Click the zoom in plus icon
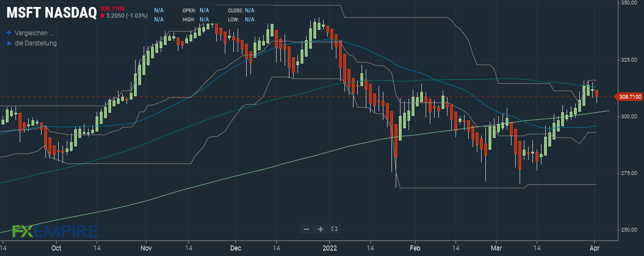The image size is (644, 256). click(x=320, y=229)
